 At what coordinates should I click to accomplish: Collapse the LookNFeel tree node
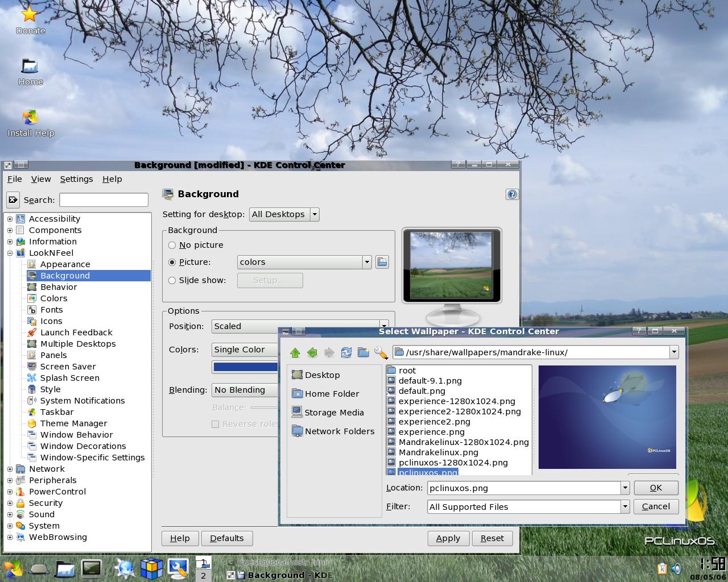(10, 253)
